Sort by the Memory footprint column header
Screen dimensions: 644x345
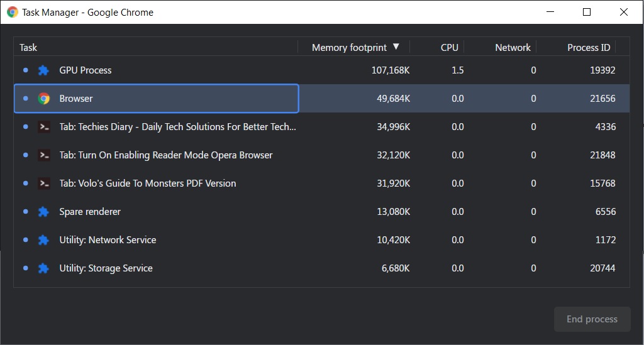tap(353, 48)
